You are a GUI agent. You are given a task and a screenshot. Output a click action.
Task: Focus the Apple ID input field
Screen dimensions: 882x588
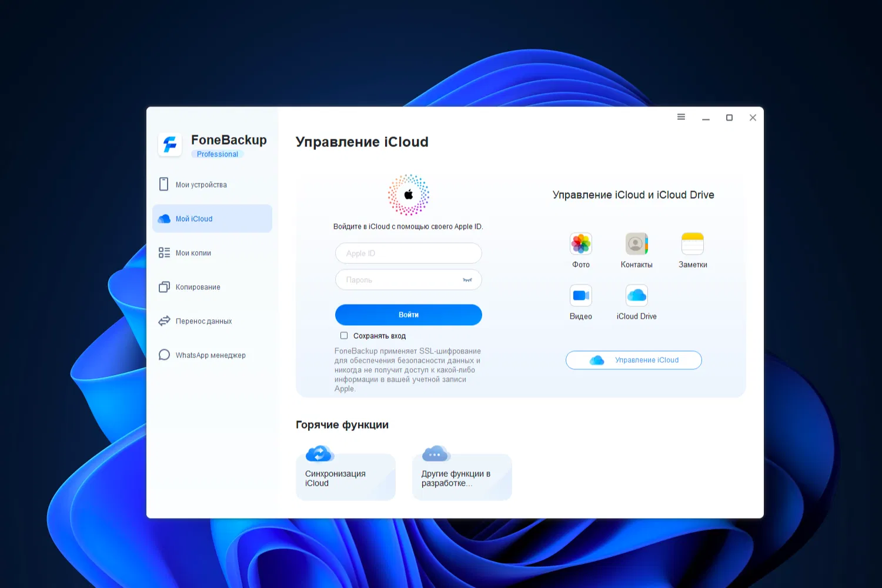(409, 253)
